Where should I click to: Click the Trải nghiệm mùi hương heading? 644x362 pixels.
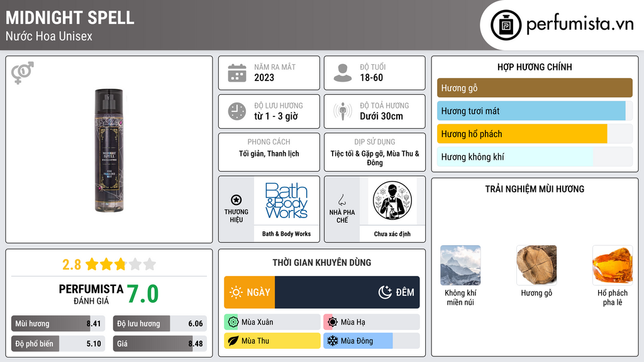click(x=535, y=189)
